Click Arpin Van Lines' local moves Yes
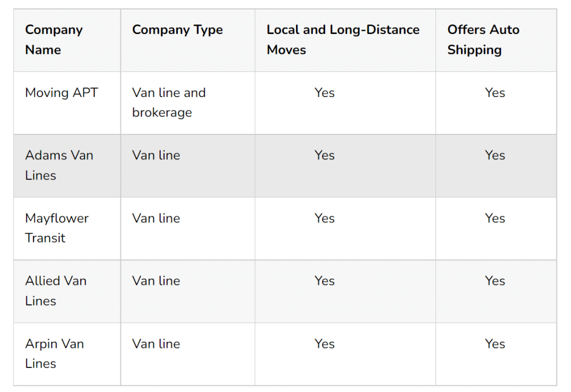Image resolution: width=571 pixels, height=392 pixels. [325, 344]
